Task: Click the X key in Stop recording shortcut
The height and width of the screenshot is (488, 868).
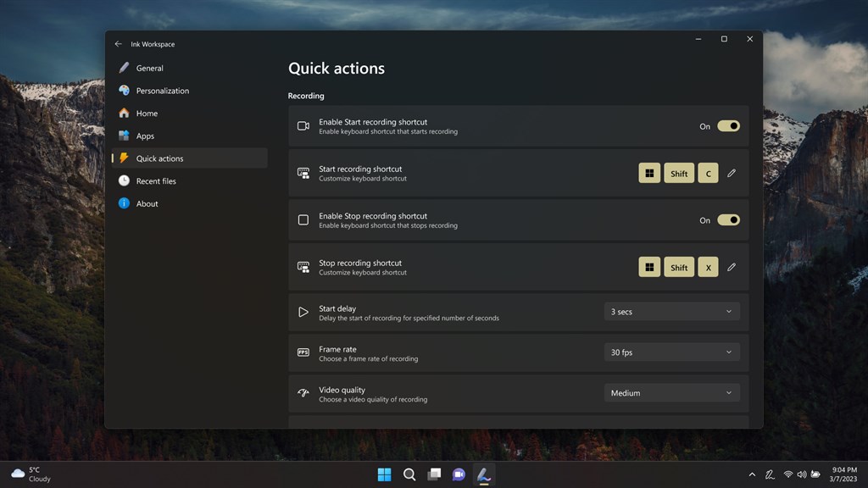Action: pyautogui.click(x=708, y=267)
